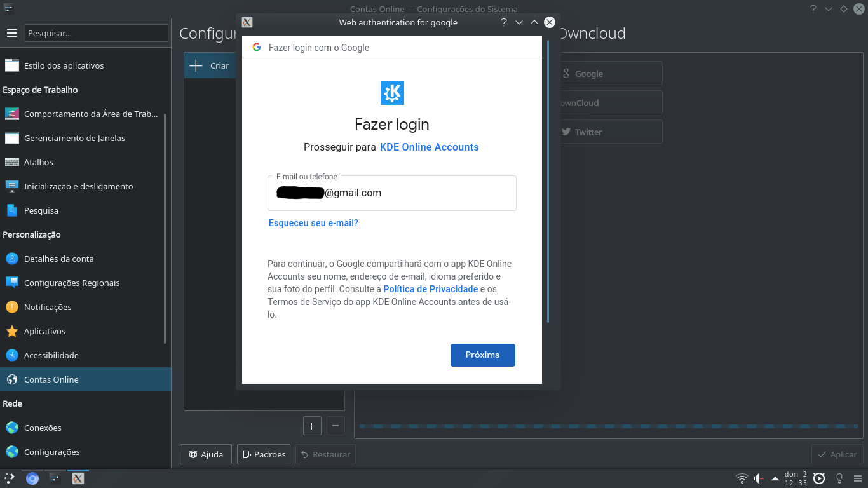The width and height of the screenshot is (868, 488).
Task: Select the Pesquisa settings icon
Action: [12, 210]
